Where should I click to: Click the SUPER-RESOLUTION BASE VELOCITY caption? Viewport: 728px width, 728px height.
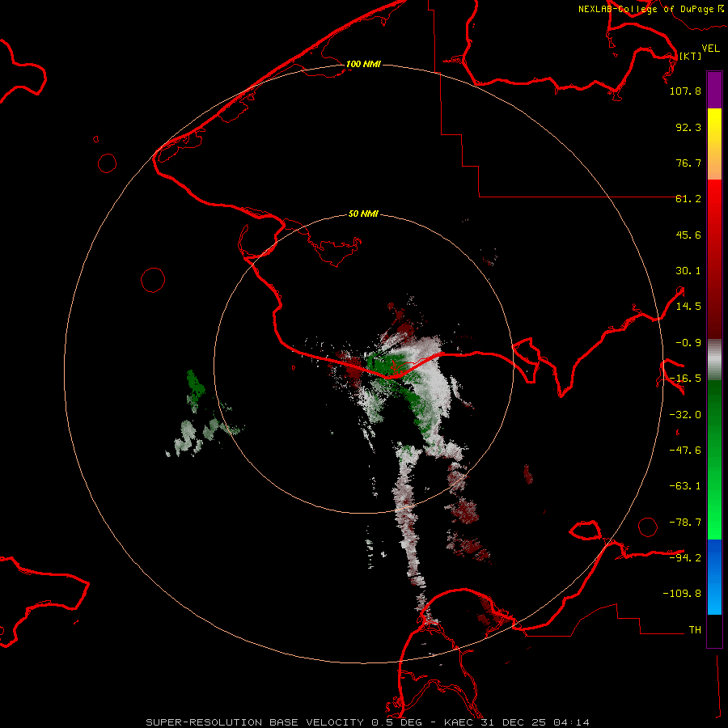click(x=255, y=722)
